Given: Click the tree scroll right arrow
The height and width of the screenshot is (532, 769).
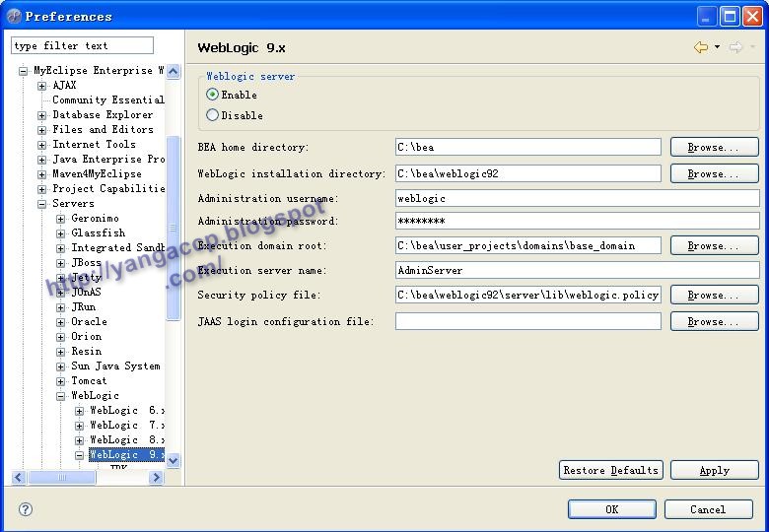Looking at the screenshot, I should tap(156, 477).
